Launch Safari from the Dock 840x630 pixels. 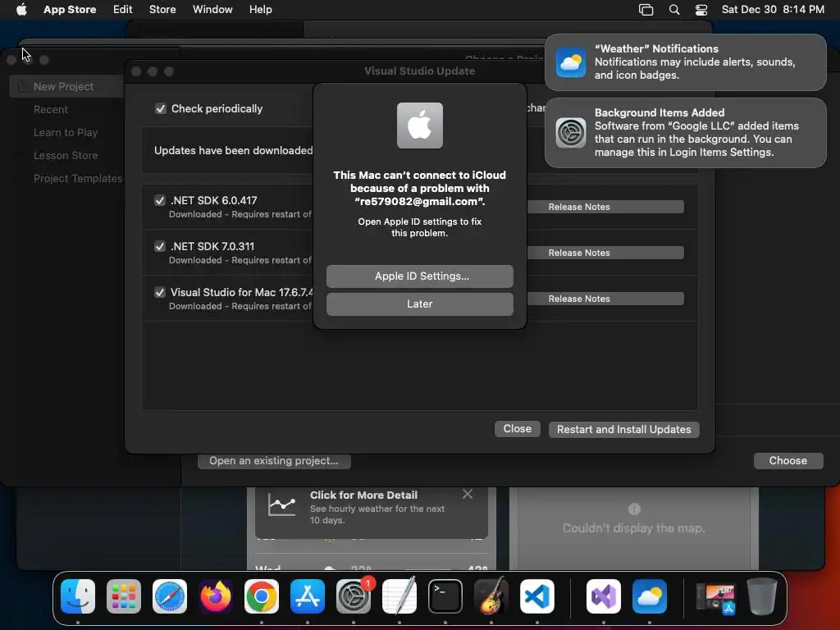(x=170, y=596)
